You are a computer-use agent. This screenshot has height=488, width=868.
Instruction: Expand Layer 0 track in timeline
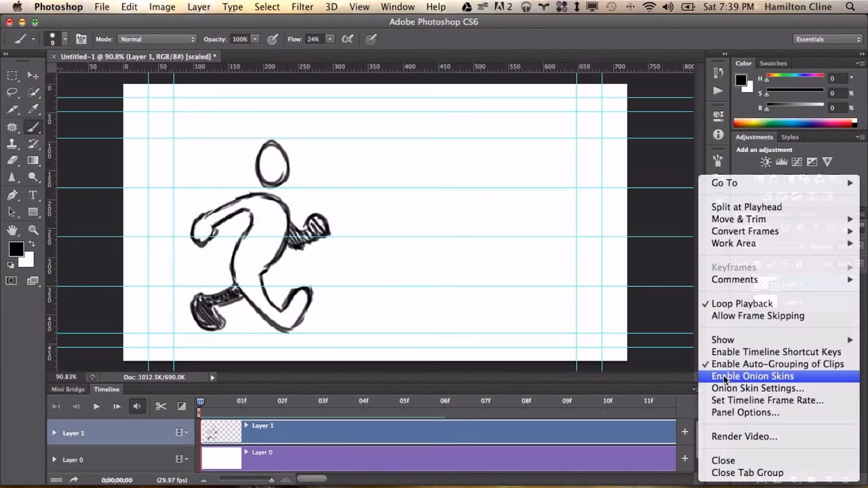(x=54, y=460)
